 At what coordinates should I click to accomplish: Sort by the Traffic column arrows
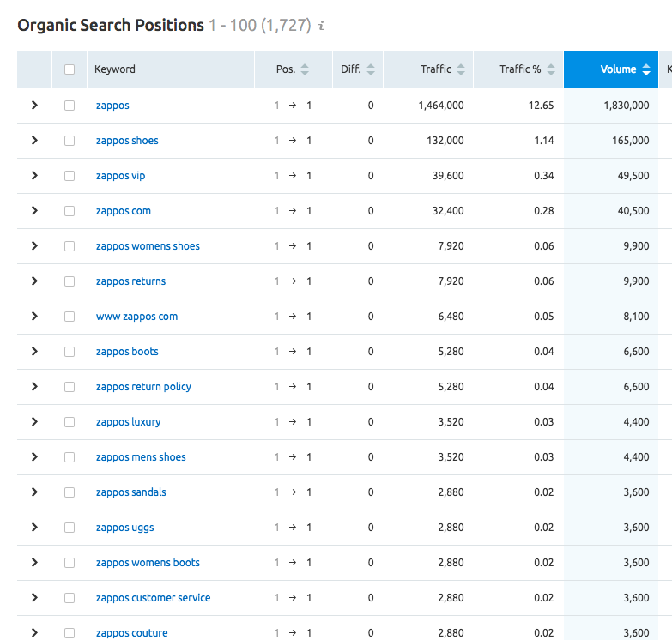[x=461, y=69]
